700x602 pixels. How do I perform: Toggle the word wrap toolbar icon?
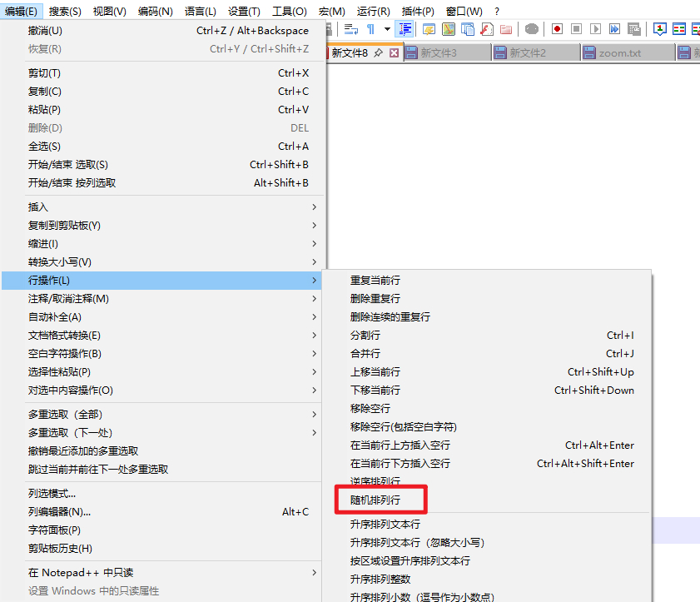[x=351, y=29]
